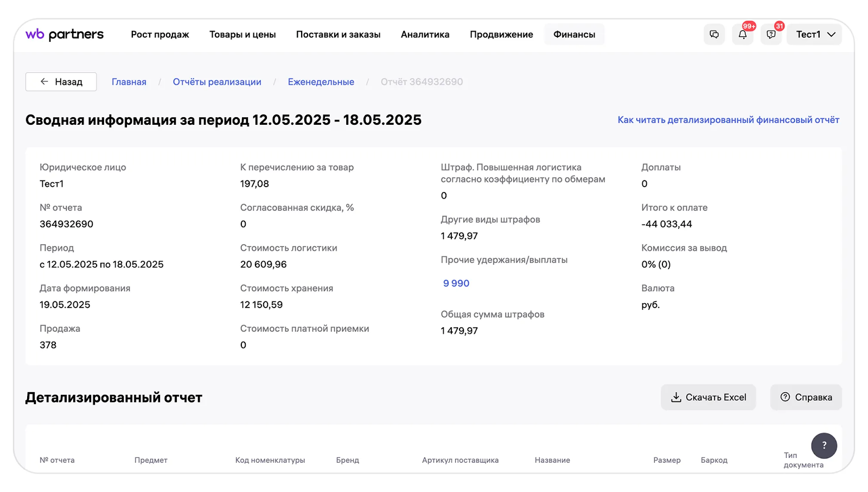Click the 0 under Стоимость платной приемки
The width and height of the screenshot is (868, 492).
244,345
